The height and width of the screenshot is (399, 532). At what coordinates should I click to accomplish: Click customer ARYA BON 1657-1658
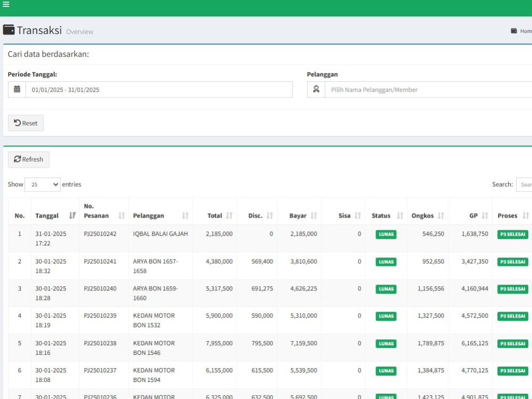coord(155,266)
